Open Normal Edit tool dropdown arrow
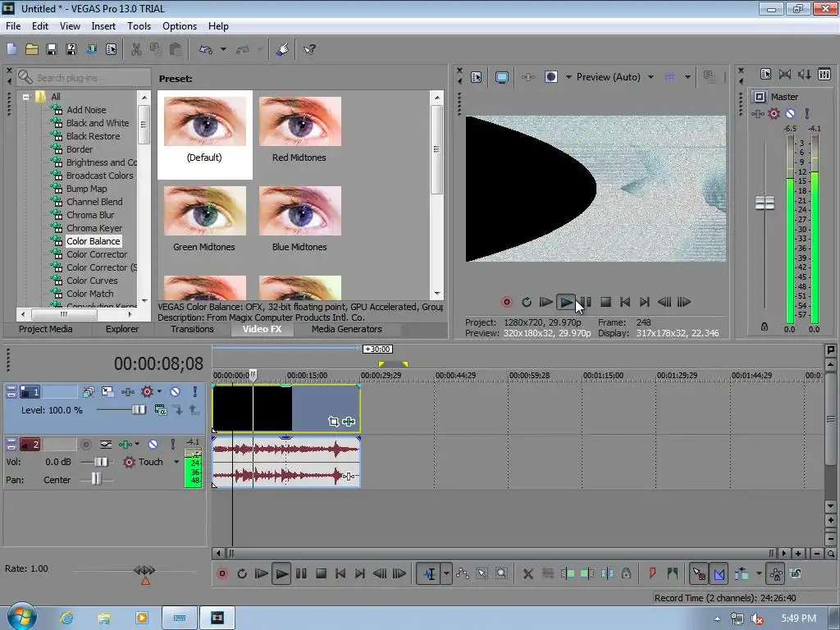This screenshot has height=630, width=840. (x=446, y=573)
